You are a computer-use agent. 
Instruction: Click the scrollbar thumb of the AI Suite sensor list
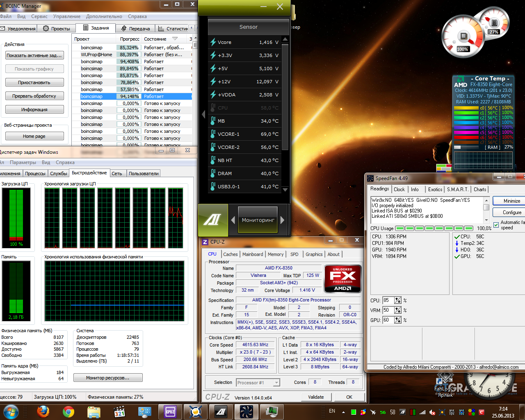pyautogui.click(x=285, y=96)
